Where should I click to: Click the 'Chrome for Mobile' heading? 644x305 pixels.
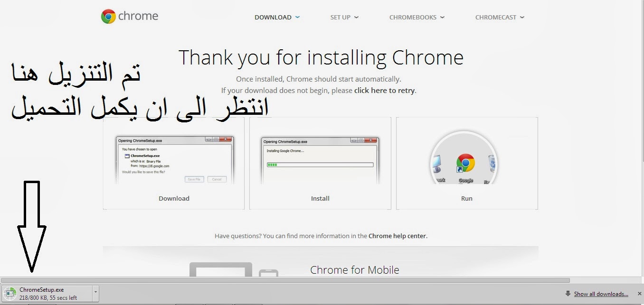pyautogui.click(x=355, y=270)
